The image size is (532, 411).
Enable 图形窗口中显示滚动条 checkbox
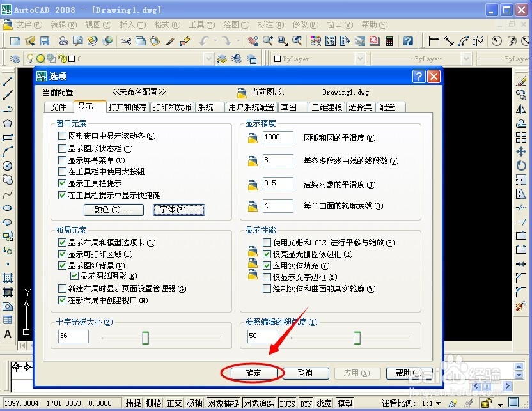click(62, 136)
